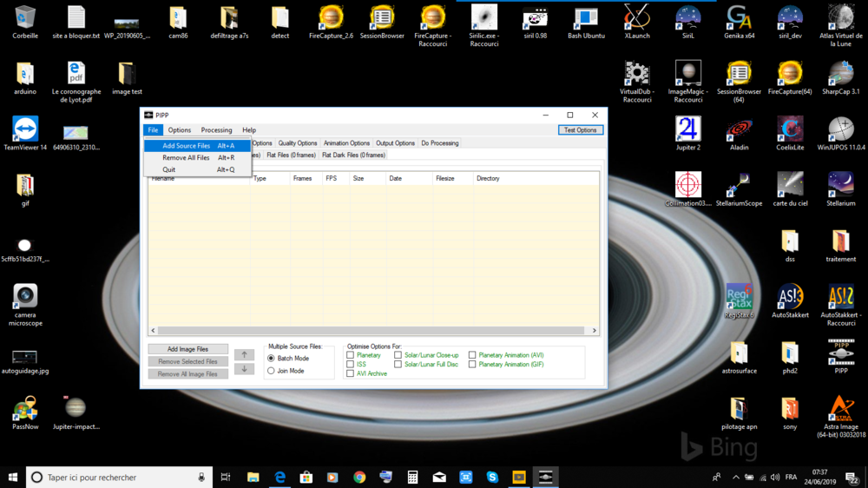
Task: Select the camera microscope desktop icon
Action: 25,305
